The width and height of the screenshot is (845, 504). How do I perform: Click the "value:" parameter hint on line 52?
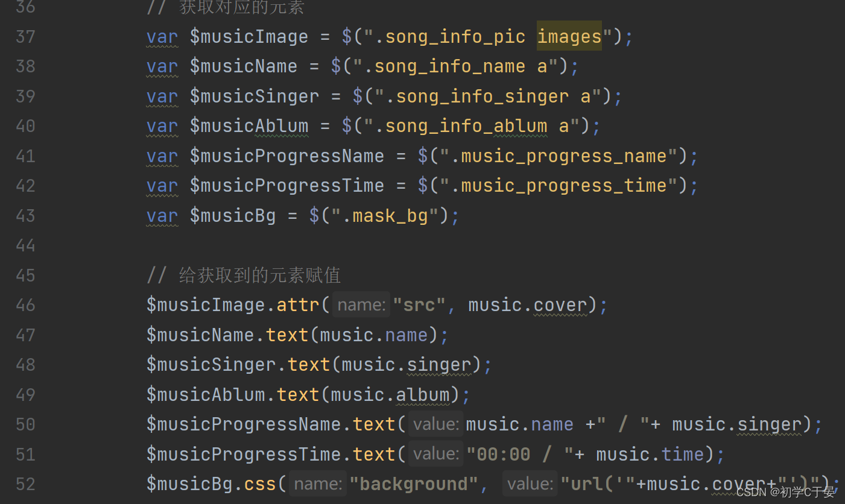(531, 484)
